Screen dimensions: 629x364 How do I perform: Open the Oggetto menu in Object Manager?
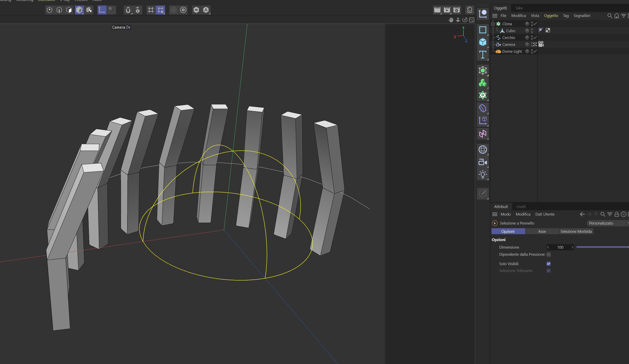click(x=551, y=16)
